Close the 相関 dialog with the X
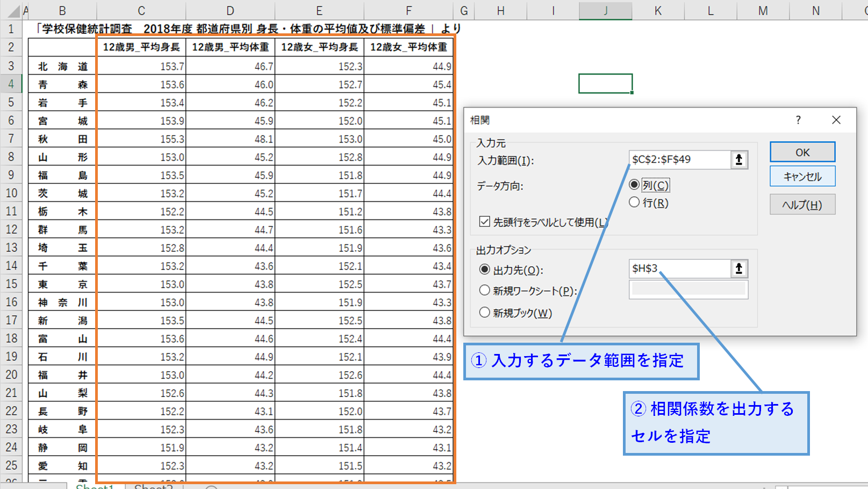The width and height of the screenshot is (868, 489). (836, 120)
